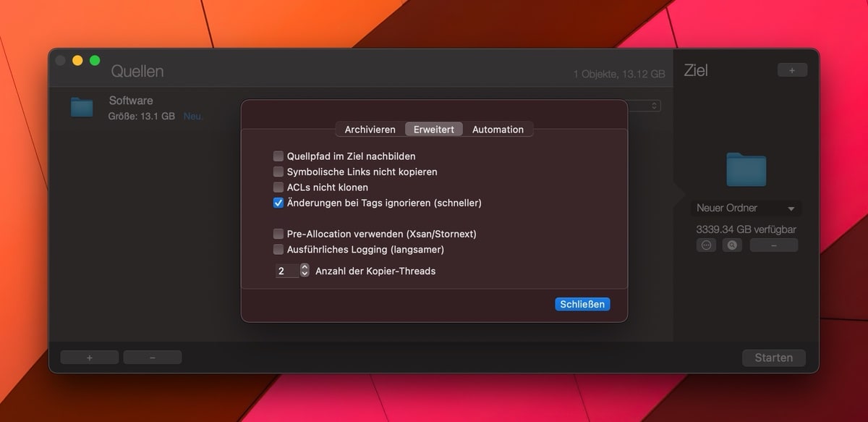
Task: Enable Quellpfad im Ziel nachbilden
Action: 278,156
